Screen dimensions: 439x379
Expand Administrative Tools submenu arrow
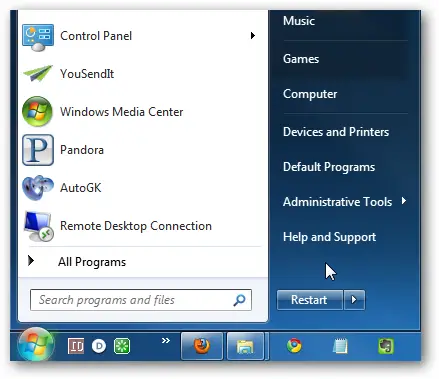pos(404,201)
